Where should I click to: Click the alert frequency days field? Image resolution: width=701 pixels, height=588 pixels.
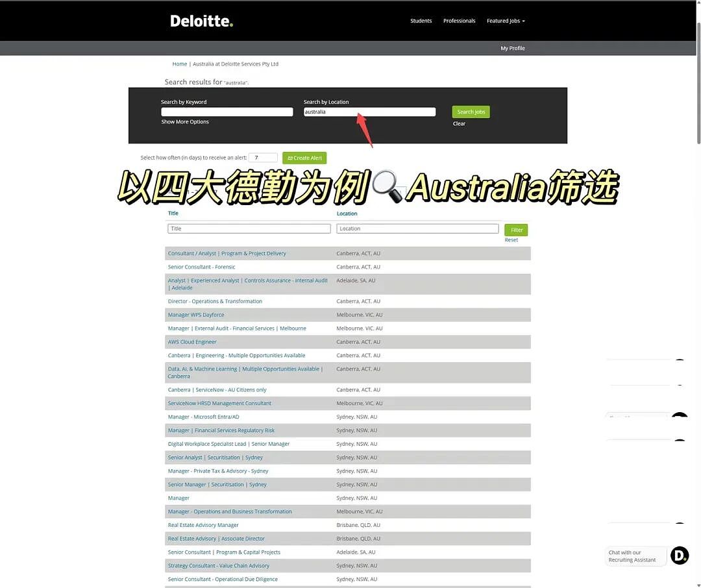pyautogui.click(x=263, y=158)
